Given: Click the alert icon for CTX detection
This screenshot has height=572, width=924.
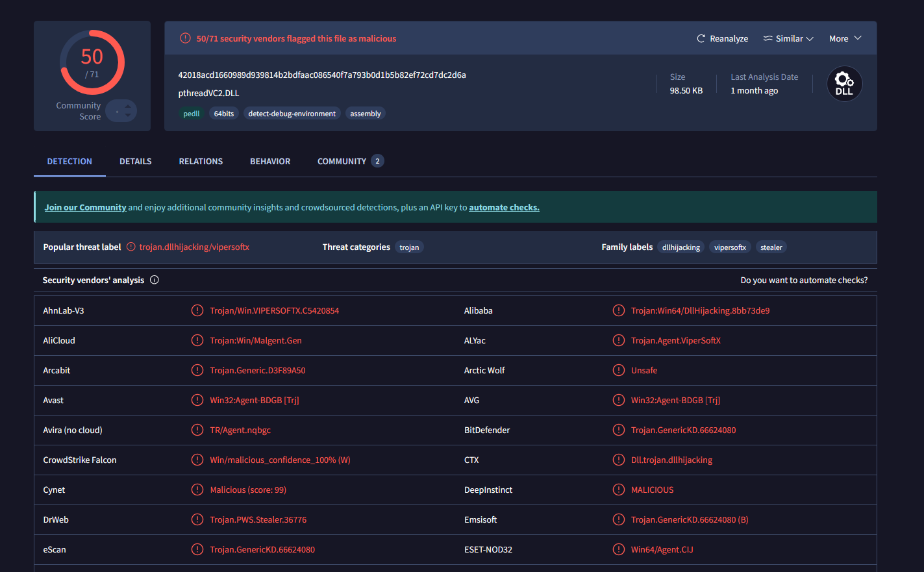Looking at the screenshot, I should coord(619,460).
